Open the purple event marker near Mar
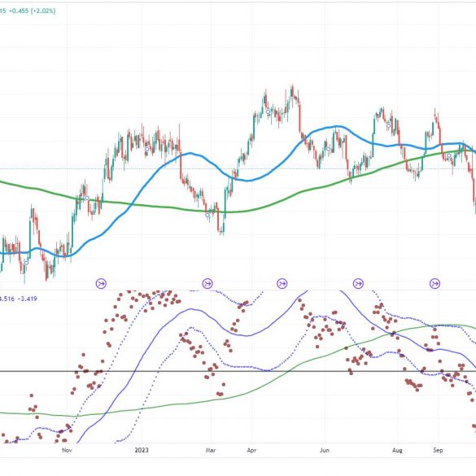This screenshot has width=476, height=476. coord(207,283)
